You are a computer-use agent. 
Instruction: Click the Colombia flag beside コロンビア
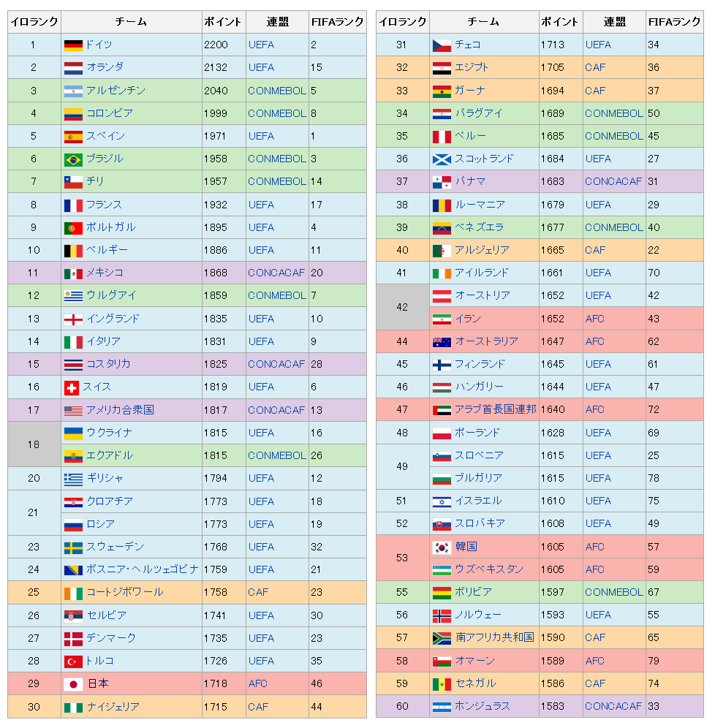(73, 114)
